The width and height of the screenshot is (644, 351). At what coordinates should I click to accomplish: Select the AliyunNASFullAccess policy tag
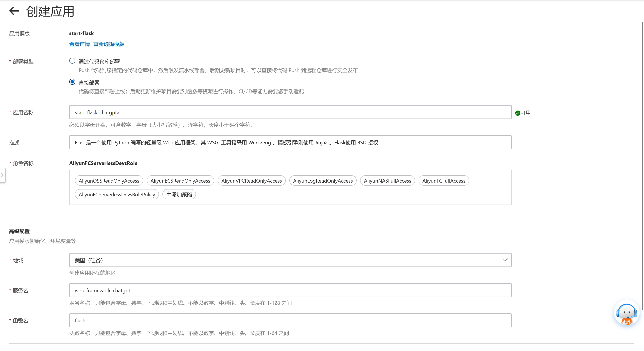pos(387,180)
